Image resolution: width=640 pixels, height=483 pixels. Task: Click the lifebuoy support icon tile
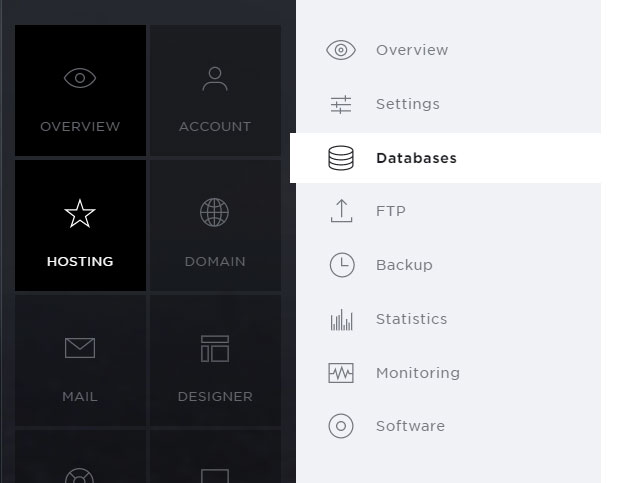[x=80, y=456]
